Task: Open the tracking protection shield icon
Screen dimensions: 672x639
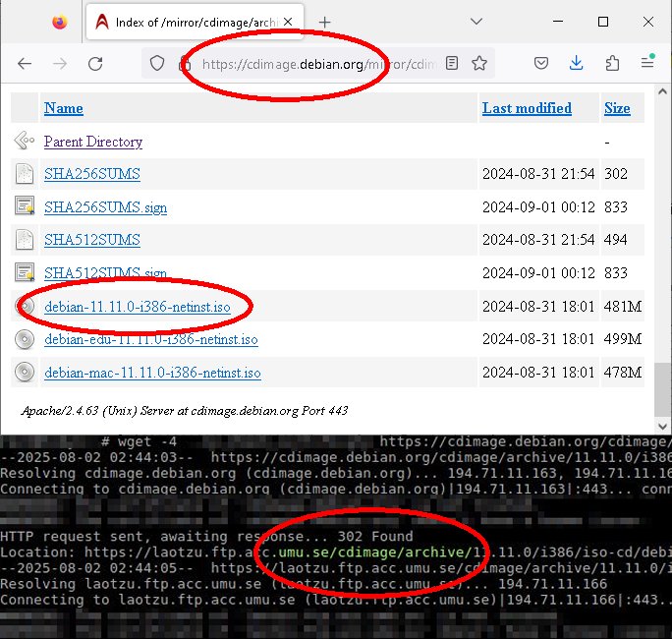Action: pyautogui.click(x=157, y=63)
